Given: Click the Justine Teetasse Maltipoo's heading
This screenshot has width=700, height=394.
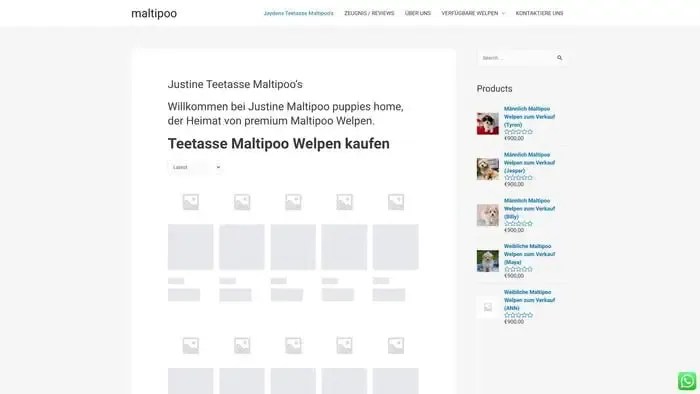Looking at the screenshot, I should click(x=235, y=84).
